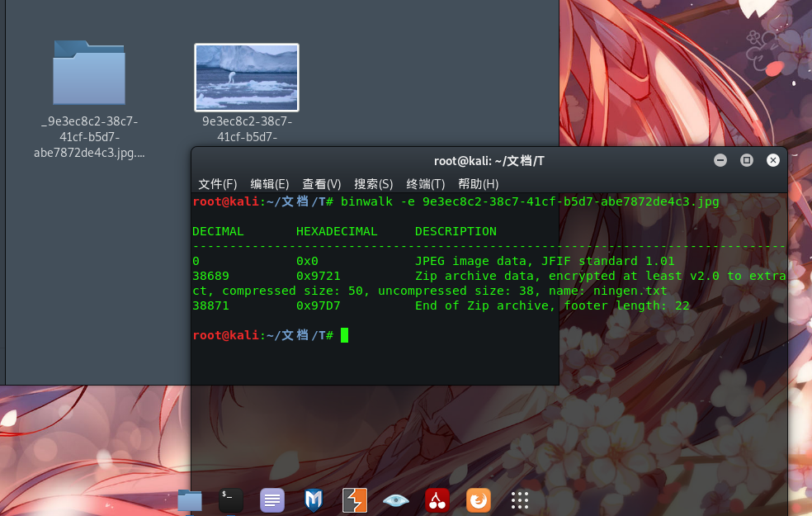Open Firefox browser from the dock
812x516 pixels.
pos(479,500)
